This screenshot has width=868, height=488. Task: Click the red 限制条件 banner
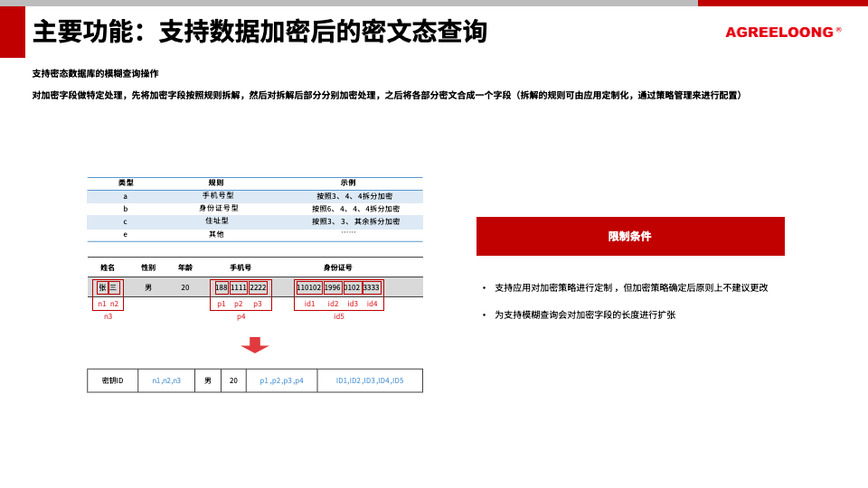[630, 236]
